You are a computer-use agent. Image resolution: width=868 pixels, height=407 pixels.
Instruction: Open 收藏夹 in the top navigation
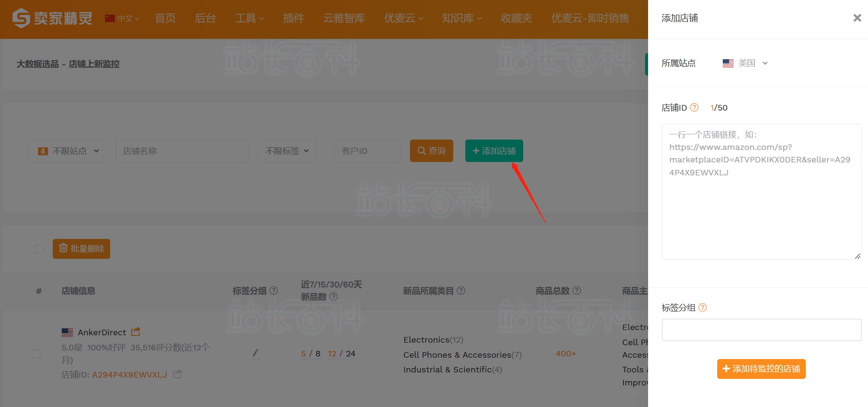[516, 18]
